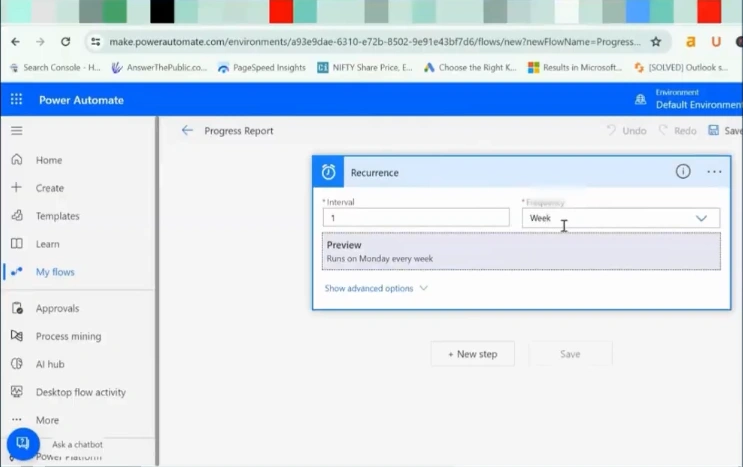This screenshot has height=467, width=743.
Task: Open AnswerThePublic bookmark
Action: pos(159,68)
